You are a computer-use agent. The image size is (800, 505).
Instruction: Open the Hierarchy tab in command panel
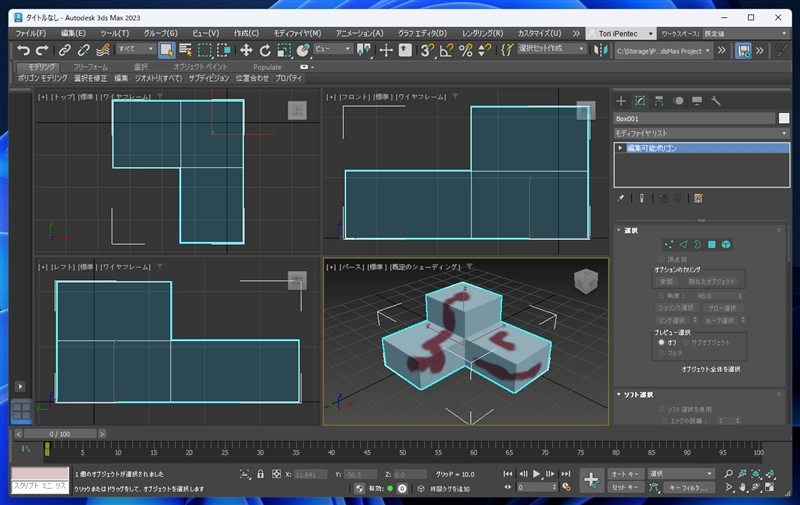tap(659, 101)
